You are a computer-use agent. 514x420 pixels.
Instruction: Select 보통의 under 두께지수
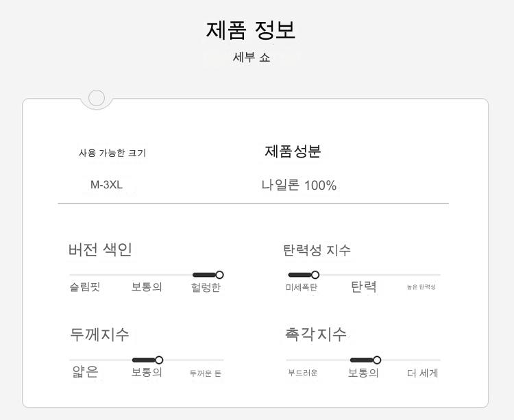point(147,373)
